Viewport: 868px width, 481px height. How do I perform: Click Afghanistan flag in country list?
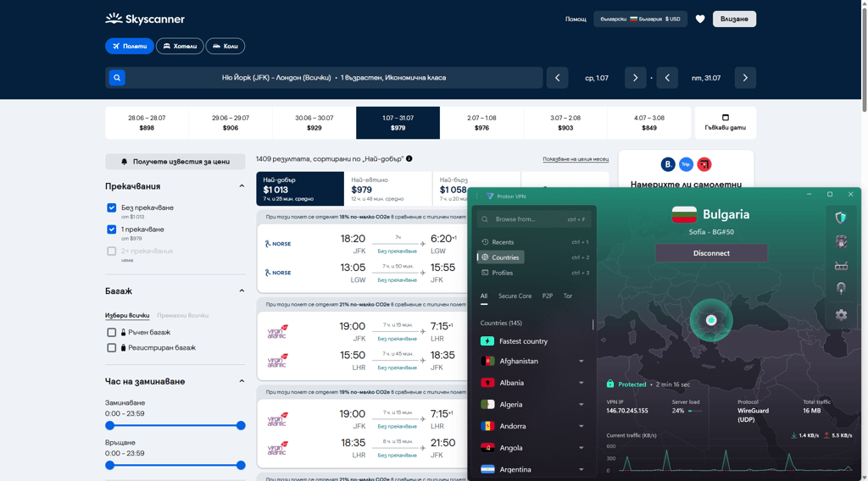(487, 361)
